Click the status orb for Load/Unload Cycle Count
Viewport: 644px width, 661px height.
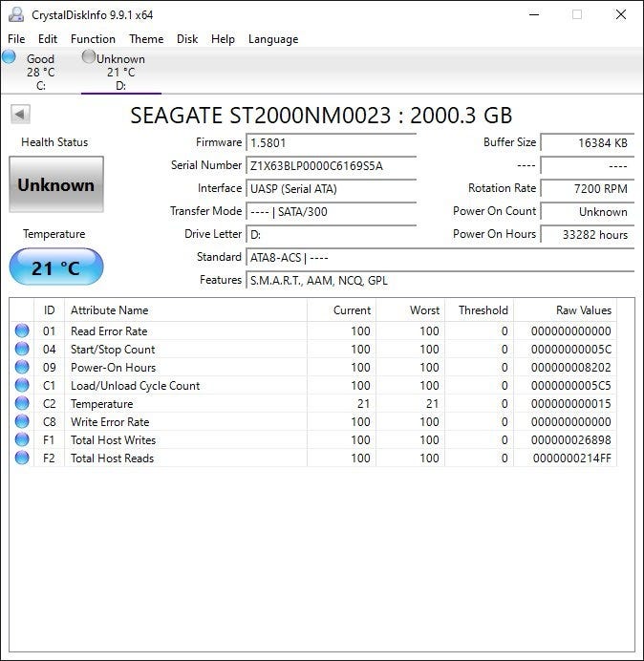[22, 385]
